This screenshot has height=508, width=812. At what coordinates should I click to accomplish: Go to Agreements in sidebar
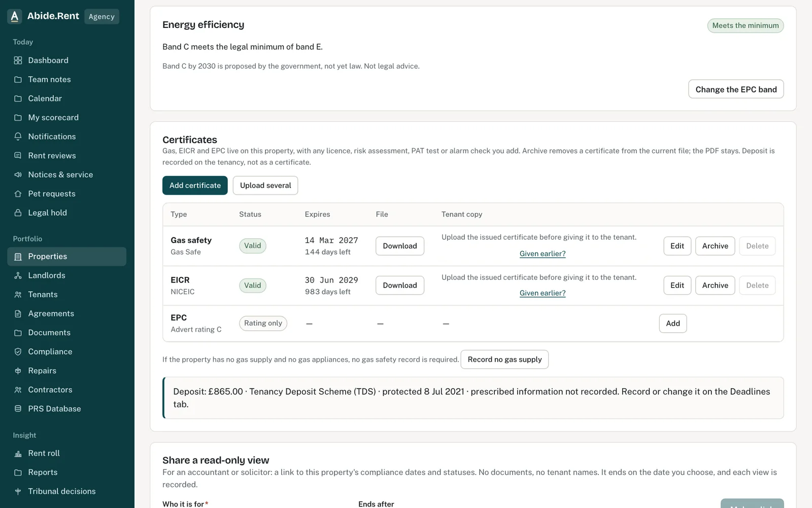66,313
